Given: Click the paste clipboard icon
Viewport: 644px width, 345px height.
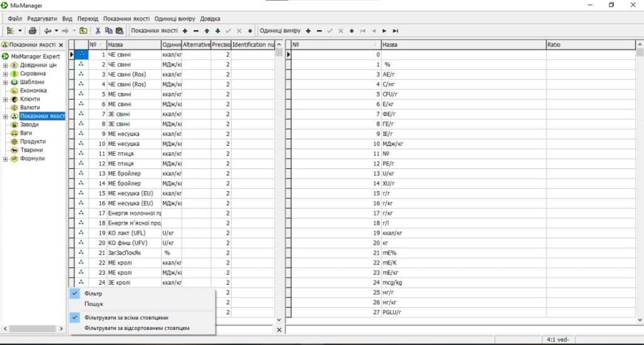Looking at the screenshot, I should pos(119,31).
